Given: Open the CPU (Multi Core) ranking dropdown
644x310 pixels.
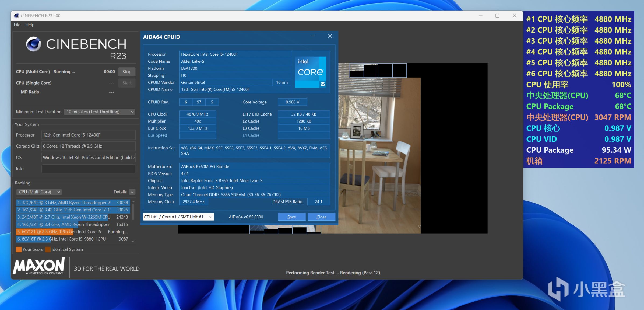Looking at the screenshot, I should (39, 192).
